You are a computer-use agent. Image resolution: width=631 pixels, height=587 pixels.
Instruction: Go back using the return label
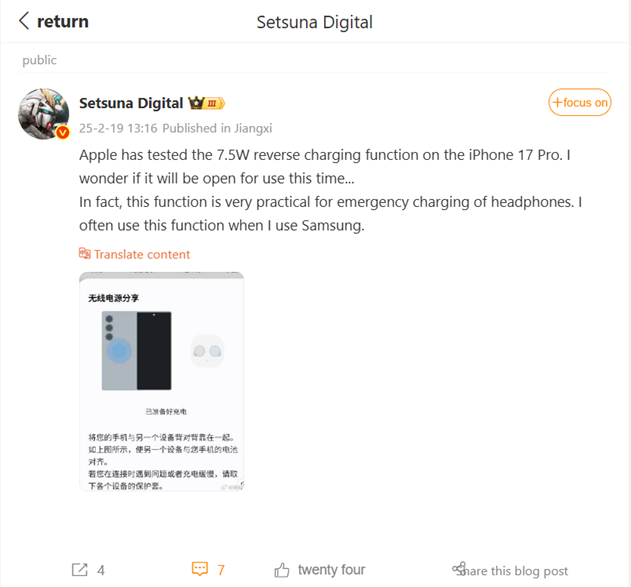[63, 22]
